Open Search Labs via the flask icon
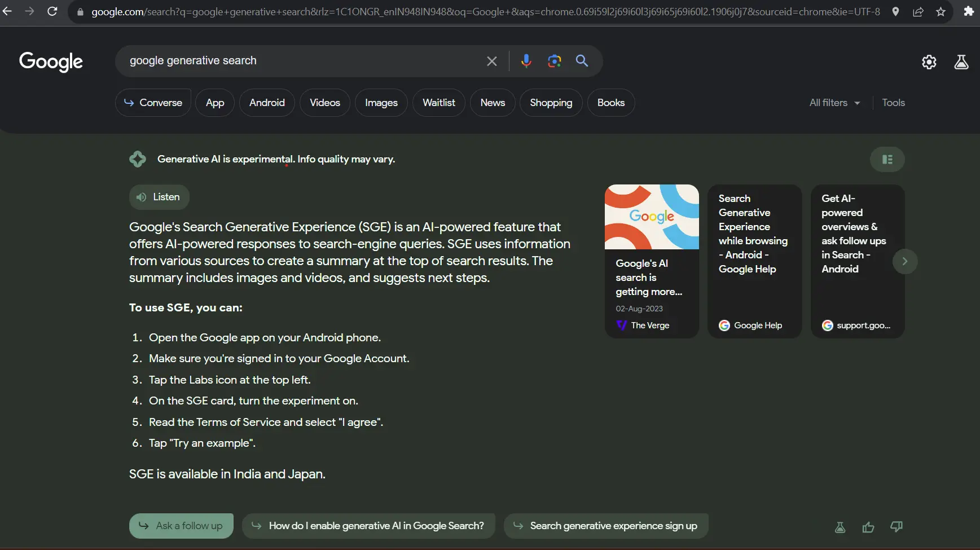 pos(961,62)
